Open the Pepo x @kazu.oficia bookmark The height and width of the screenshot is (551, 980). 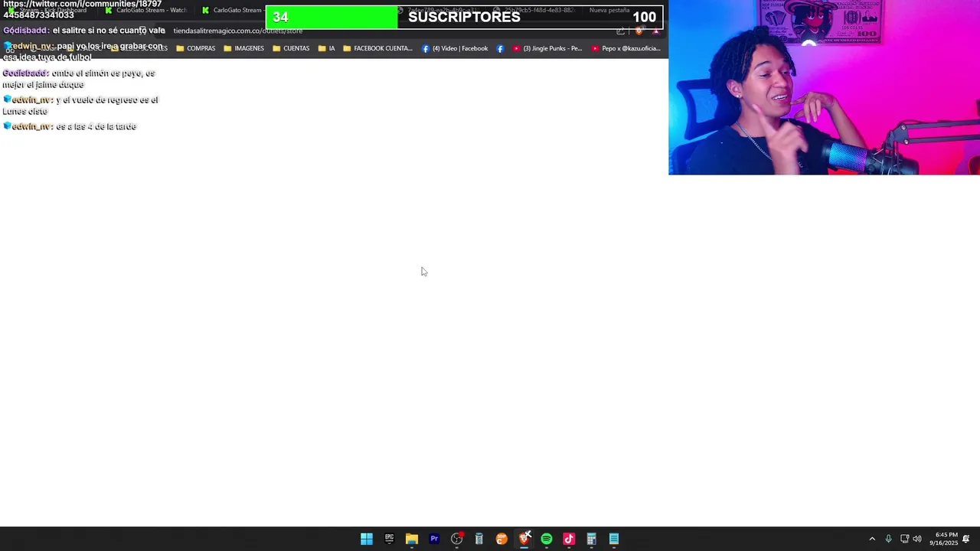pos(626,48)
